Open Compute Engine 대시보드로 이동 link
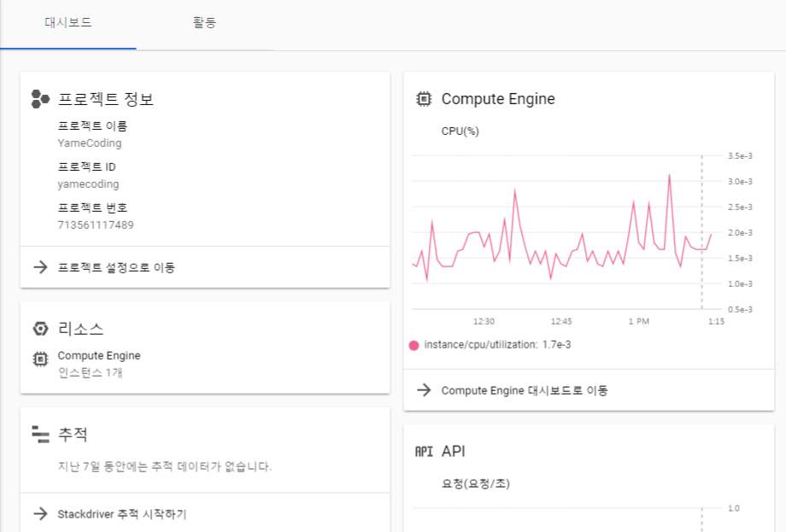 point(525,390)
